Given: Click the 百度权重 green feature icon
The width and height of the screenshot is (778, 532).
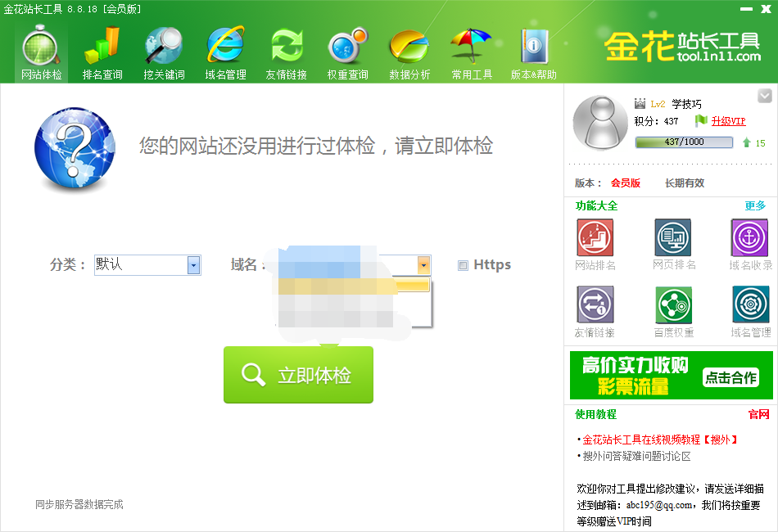Looking at the screenshot, I should 673,304.
